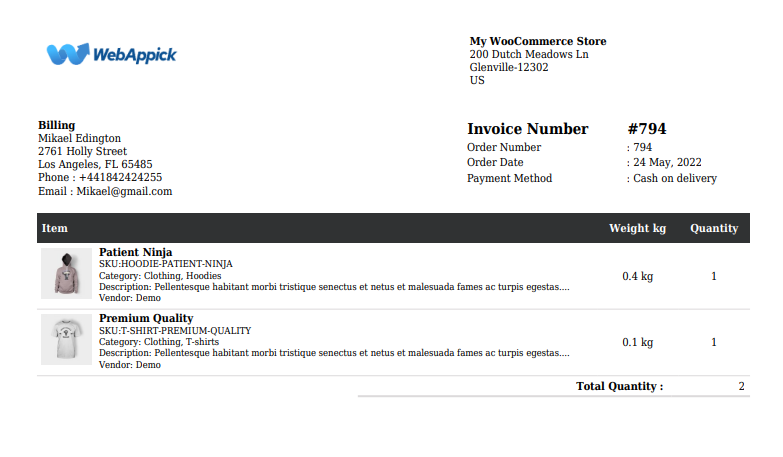Screen dimensions: 783x457
Task: Click the Patient Ninja product title
Action: (x=135, y=252)
